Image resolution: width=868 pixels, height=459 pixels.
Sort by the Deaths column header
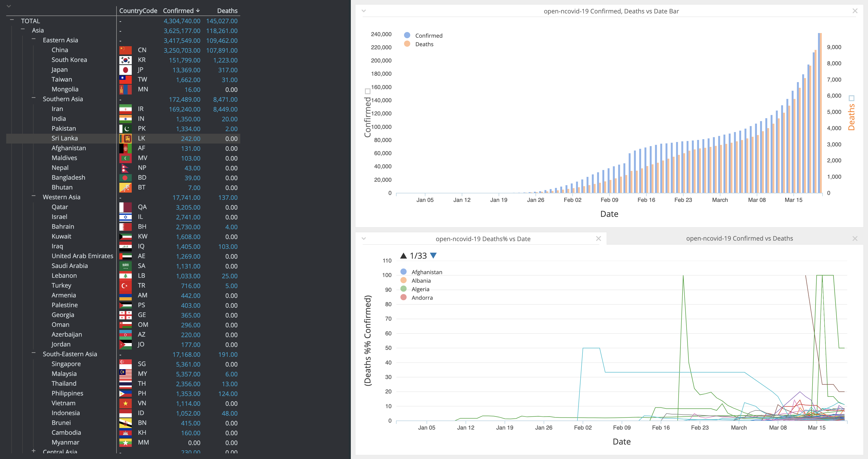point(227,11)
